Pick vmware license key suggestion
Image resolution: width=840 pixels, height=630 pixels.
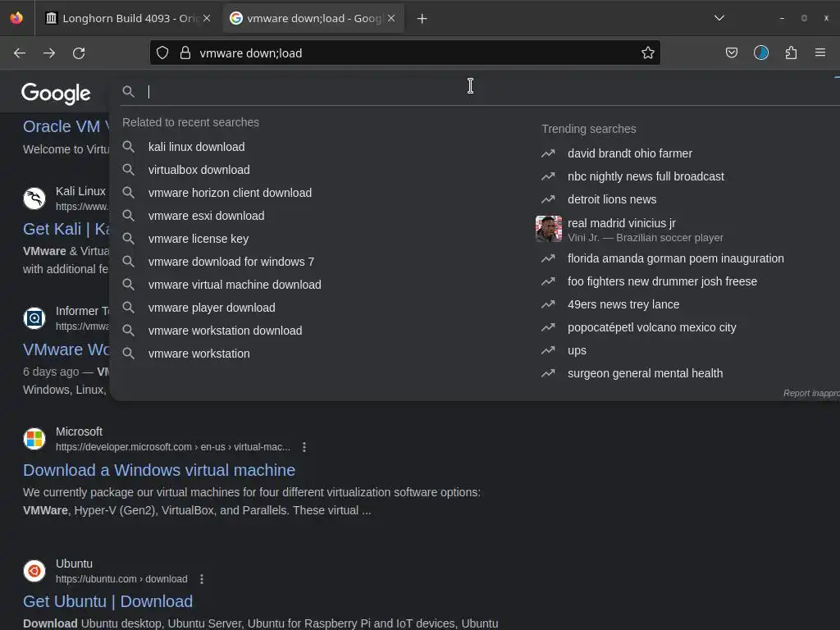pos(199,239)
